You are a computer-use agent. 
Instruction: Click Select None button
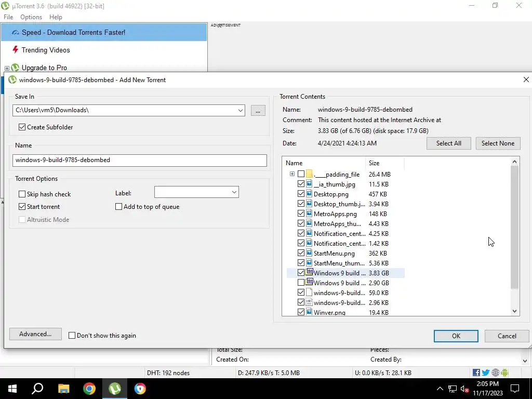pos(498,143)
